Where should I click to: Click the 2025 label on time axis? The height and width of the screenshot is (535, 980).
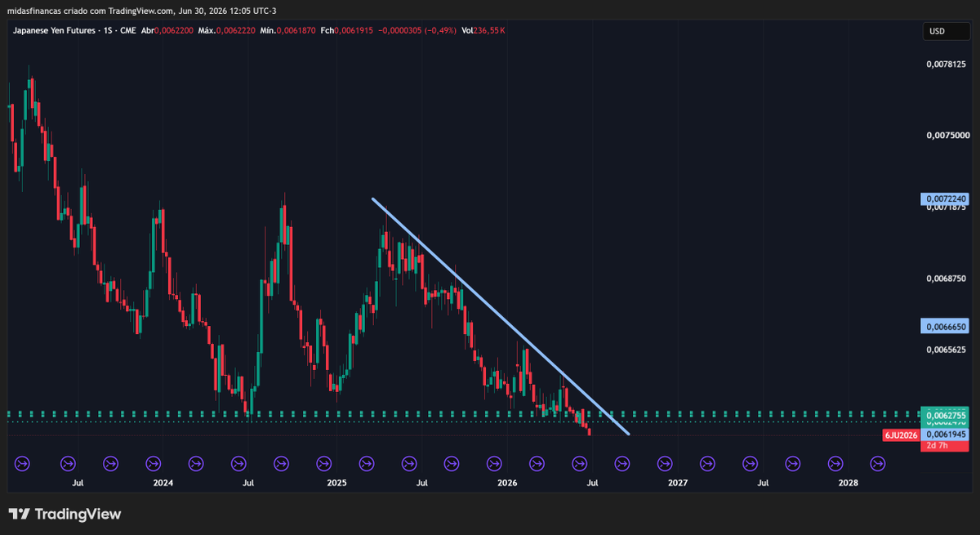click(336, 484)
